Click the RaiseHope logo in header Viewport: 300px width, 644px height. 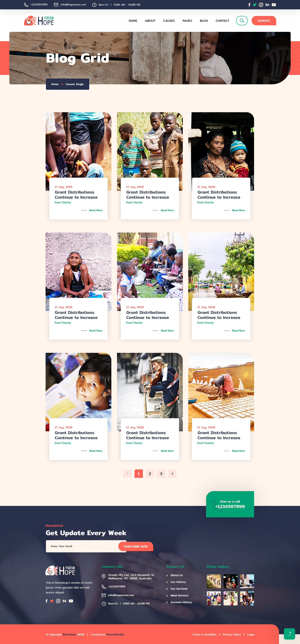coord(39,21)
